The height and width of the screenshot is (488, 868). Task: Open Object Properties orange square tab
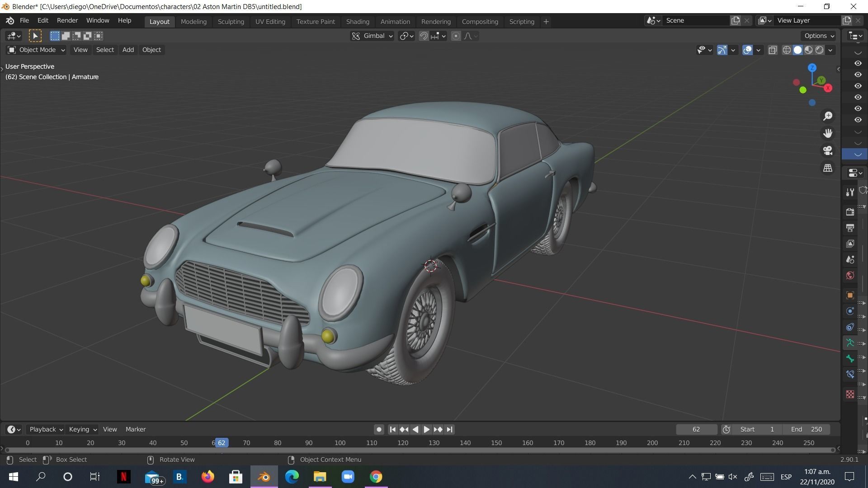click(x=850, y=295)
